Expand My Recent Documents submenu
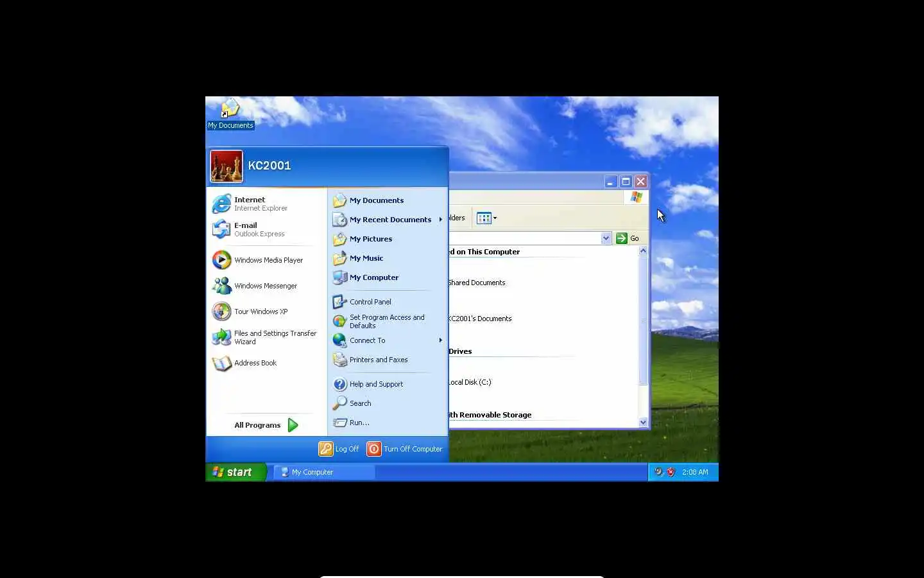Image resolution: width=924 pixels, height=578 pixels. 388,220
